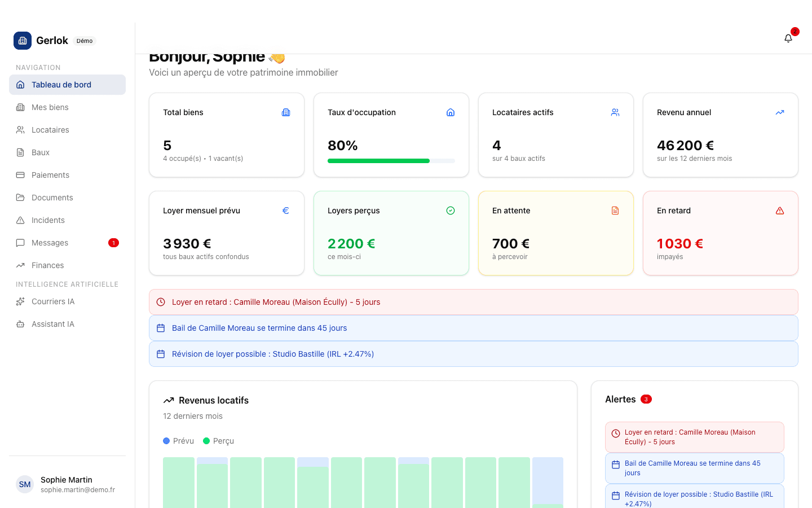Go to the Messages section

click(x=50, y=243)
